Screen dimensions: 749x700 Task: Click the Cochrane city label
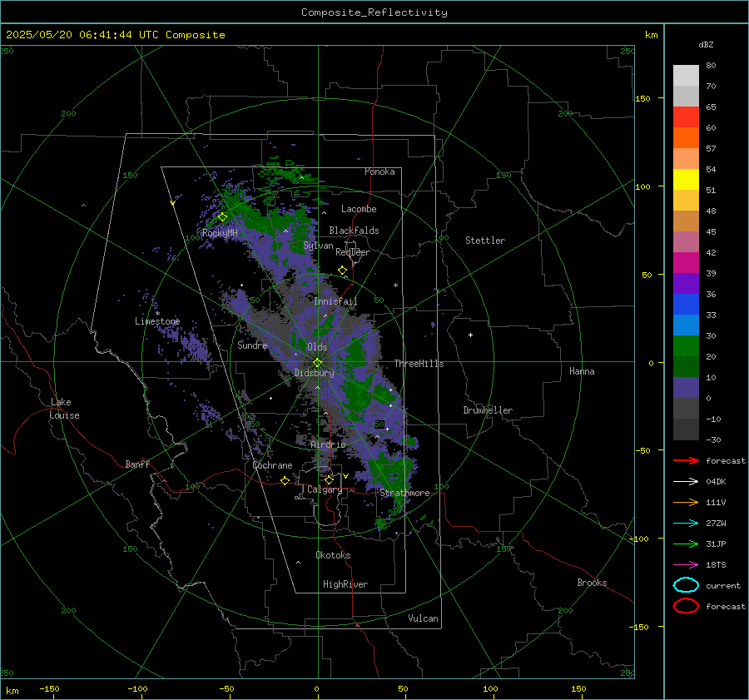coord(272,465)
